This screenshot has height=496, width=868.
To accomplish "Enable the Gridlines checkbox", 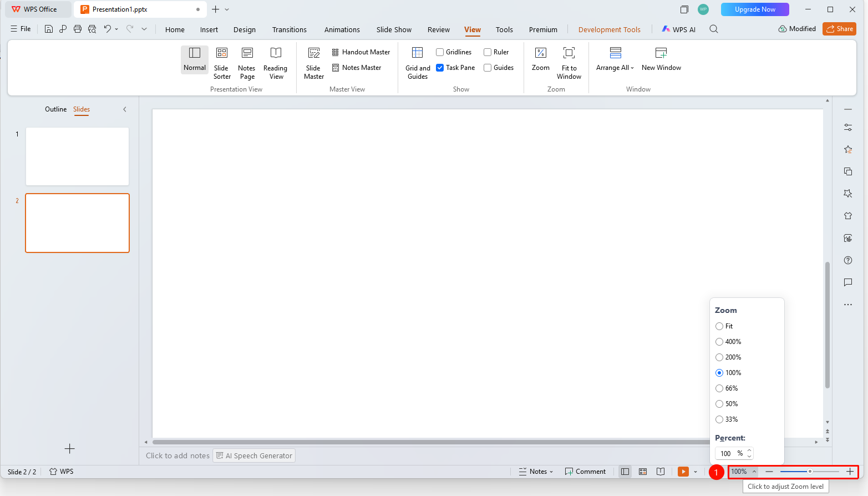I will point(440,52).
